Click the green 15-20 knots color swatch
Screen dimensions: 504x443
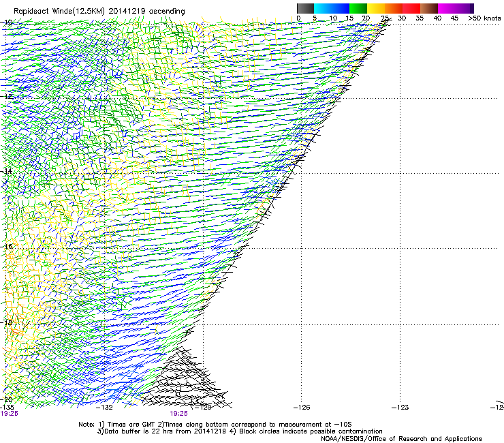click(x=358, y=8)
